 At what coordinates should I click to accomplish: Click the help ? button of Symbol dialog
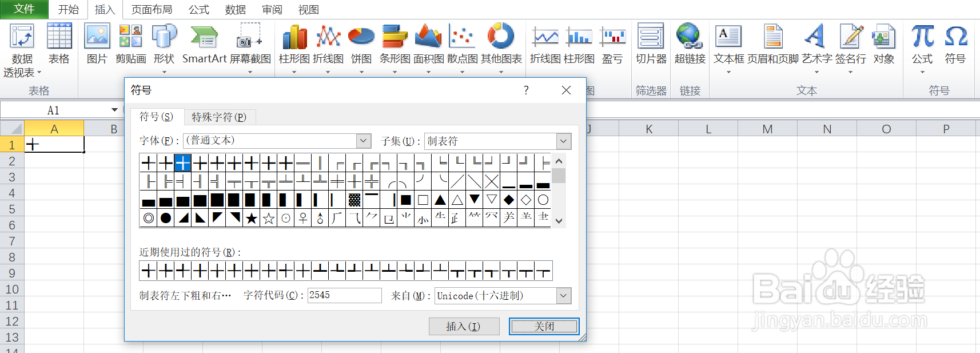click(526, 90)
